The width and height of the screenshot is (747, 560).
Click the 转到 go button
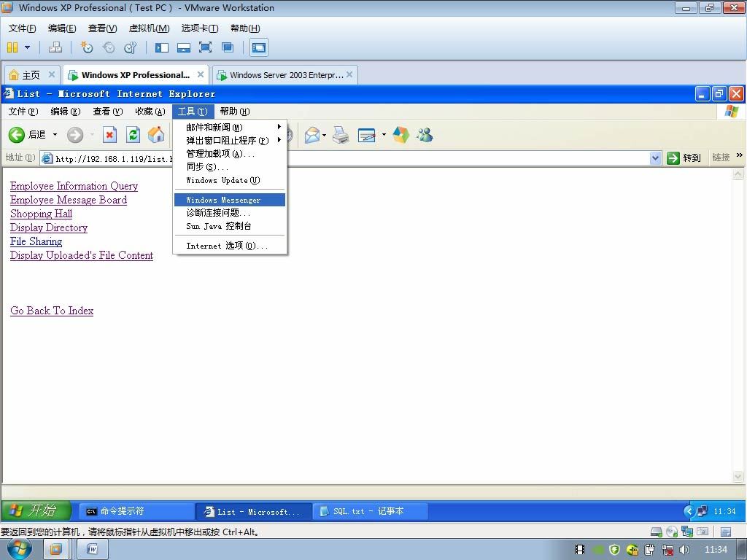(684, 158)
